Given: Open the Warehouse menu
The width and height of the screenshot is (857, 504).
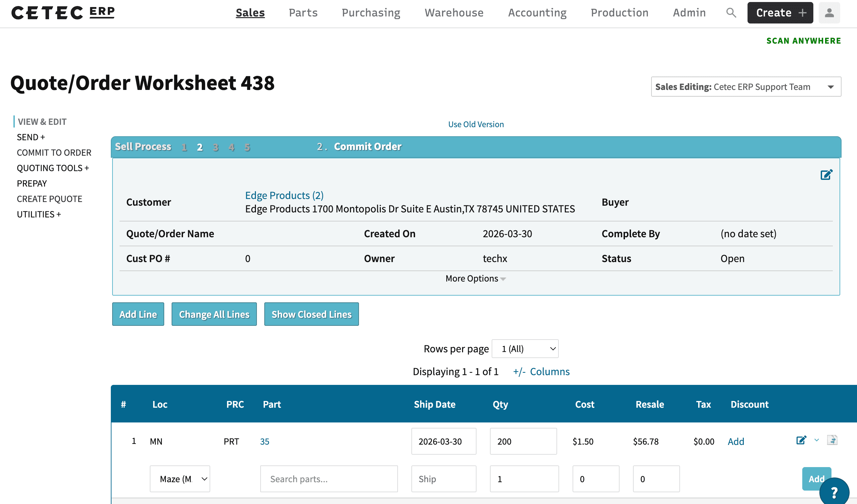Looking at the screenshot, I should tap(454, 13).
